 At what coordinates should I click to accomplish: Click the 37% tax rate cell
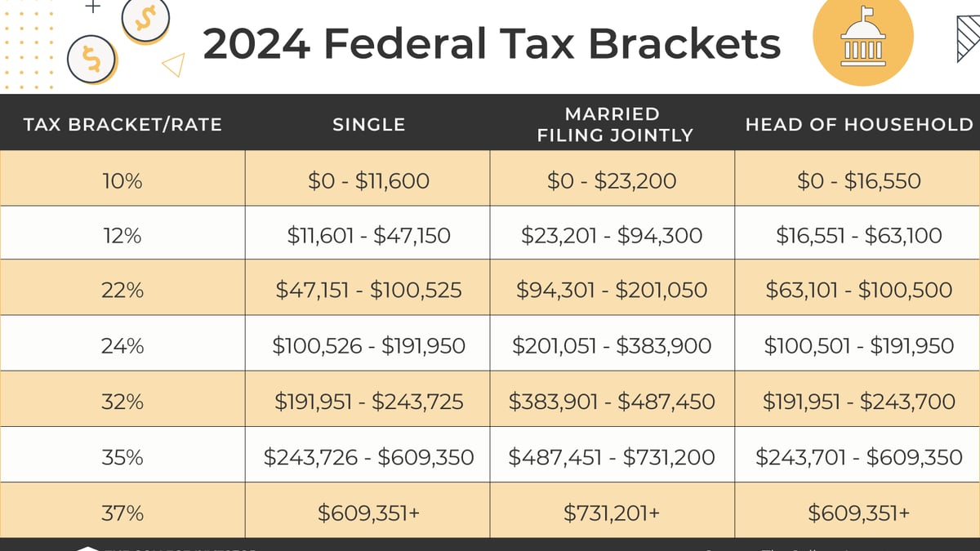pos(122,513)
